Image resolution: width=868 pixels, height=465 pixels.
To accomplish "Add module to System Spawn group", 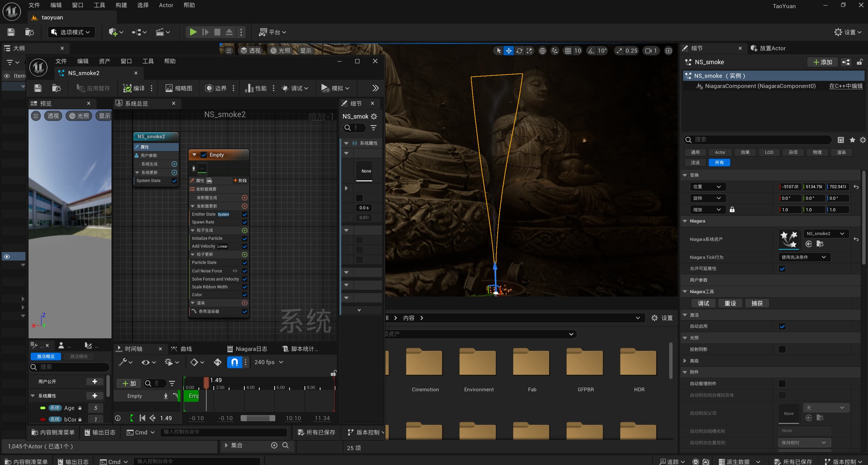I will click(174, 164).
